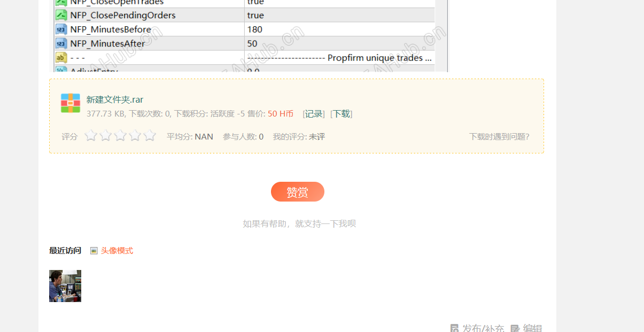Click the 赞赏 donate button
Image resolution: width=644 pixels, height=332 pixels.
(x=297, y=191)
